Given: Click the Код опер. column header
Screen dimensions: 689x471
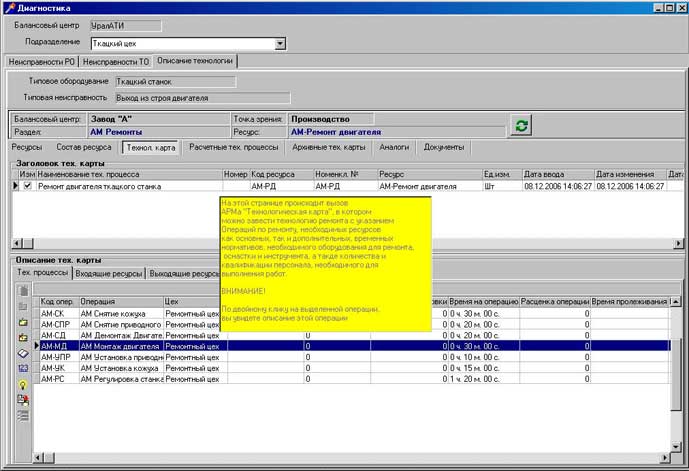Looking at the screenshot, I should (x=59, y=302).
